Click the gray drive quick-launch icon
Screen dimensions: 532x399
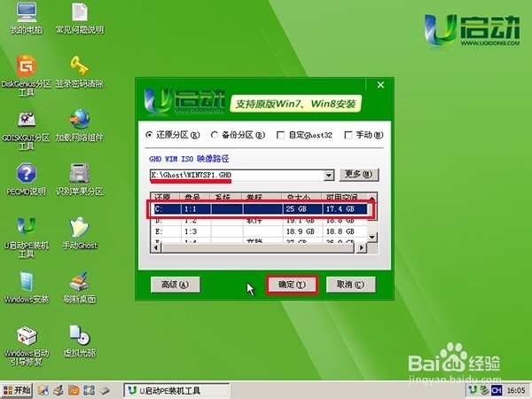pos(105,390)
